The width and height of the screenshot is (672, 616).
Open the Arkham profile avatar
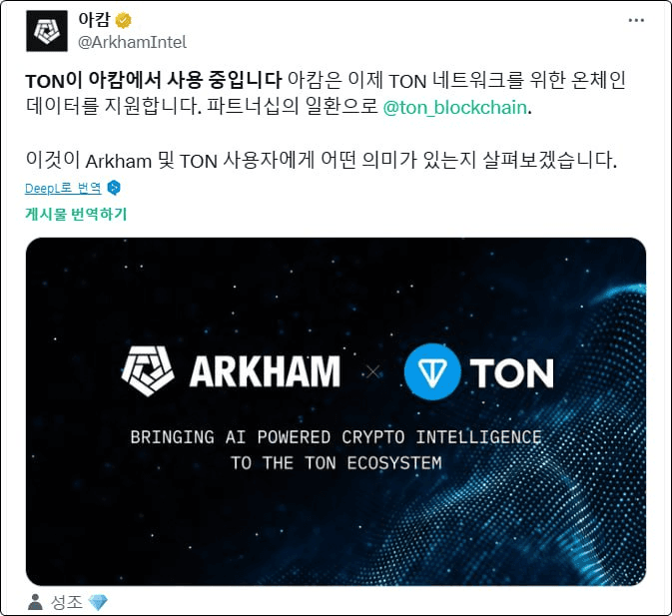(x=47, y=31)
